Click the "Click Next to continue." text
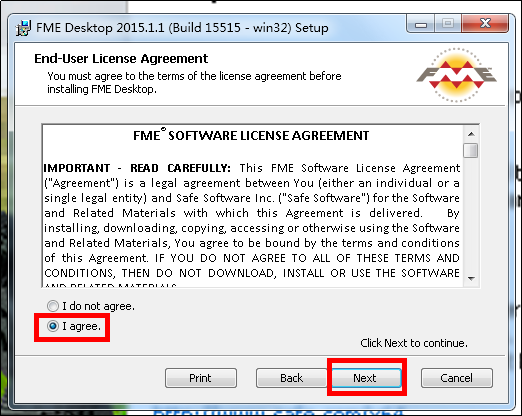Screen dimensions: 522x416 point(414,343)
